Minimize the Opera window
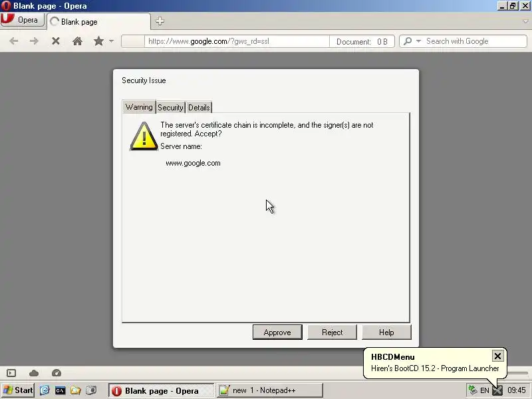532x399 pixels. 502,6
